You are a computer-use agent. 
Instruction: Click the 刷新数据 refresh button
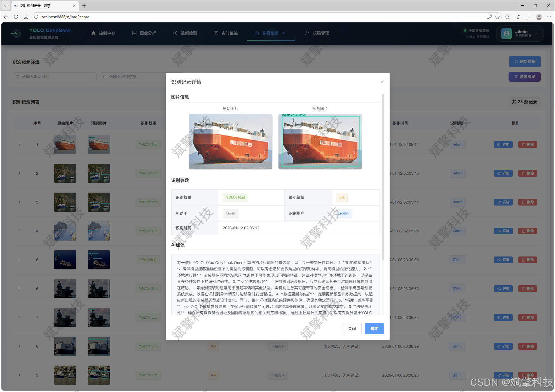point(524,62)
